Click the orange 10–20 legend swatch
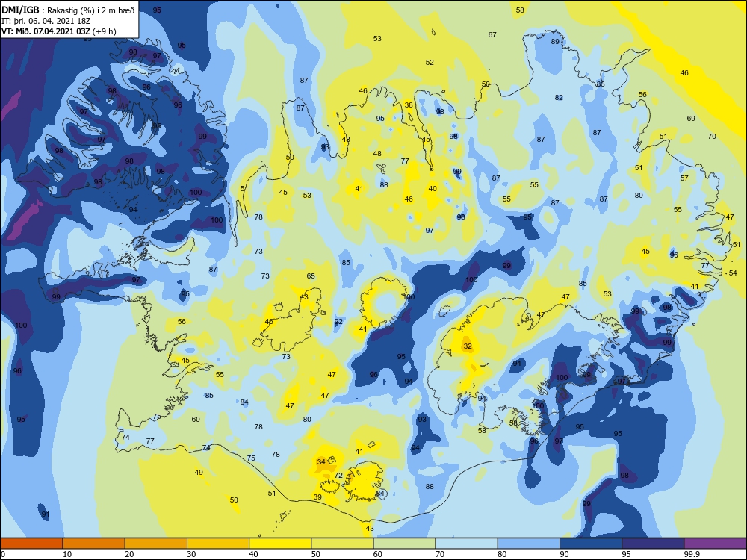The image size is (747, 560). tap(94, 544)
